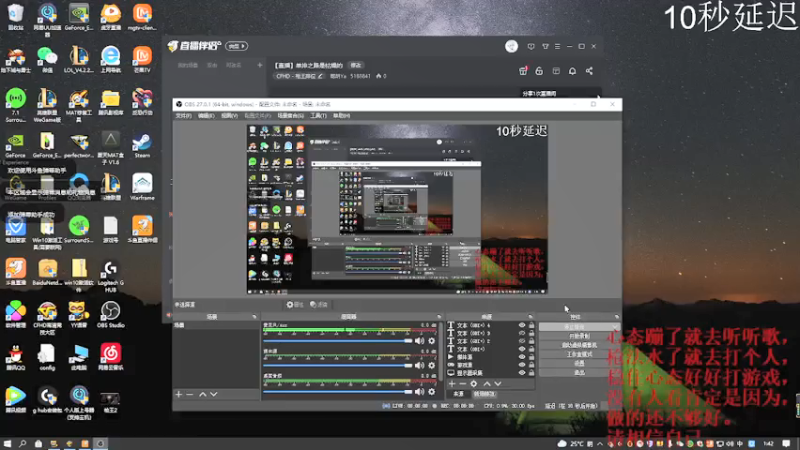The width and height of the screenshot is (800, 450).
Task: Open the gear settings for the Mic/Aux mixer channel
Action: click(x=432, y=341)
